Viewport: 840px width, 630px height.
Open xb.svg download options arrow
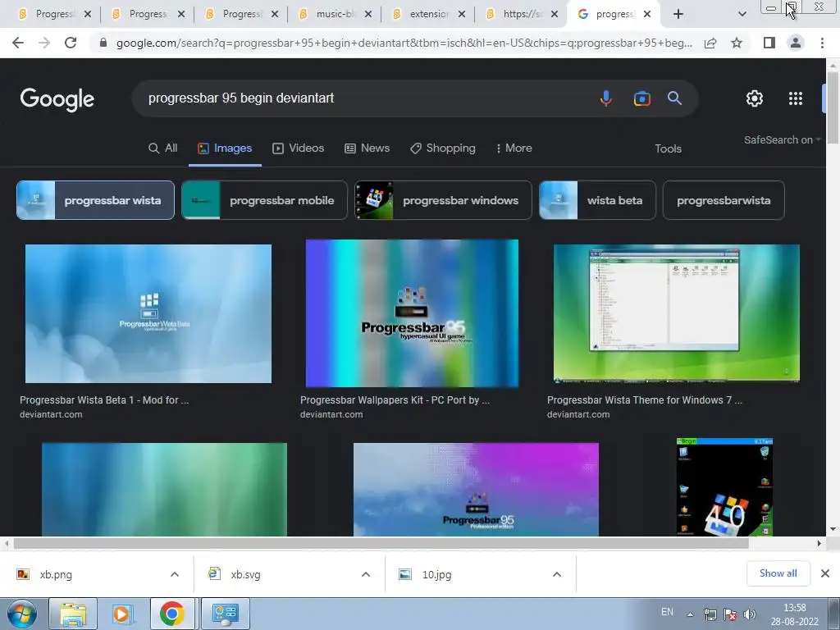tap(366, 574)
